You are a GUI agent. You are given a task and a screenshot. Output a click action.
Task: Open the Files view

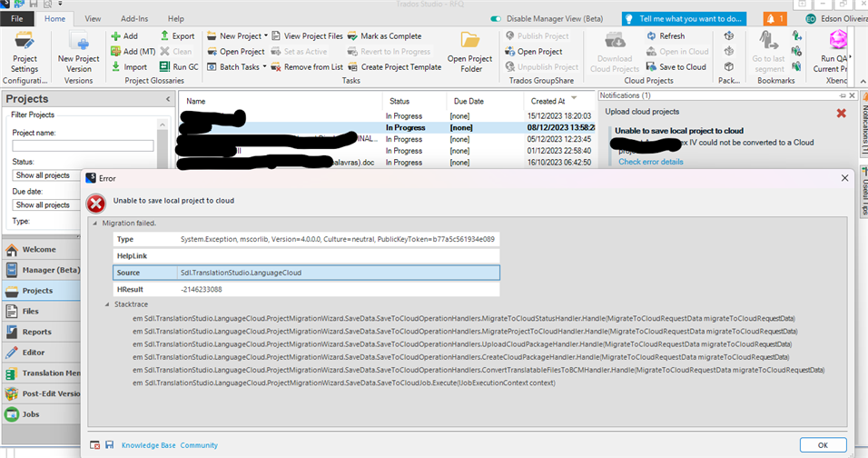tap(42, 312)
